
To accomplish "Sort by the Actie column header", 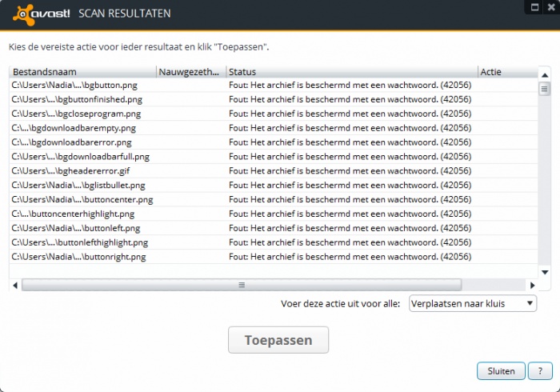I will pyautogui.click(x=508, y=72).
